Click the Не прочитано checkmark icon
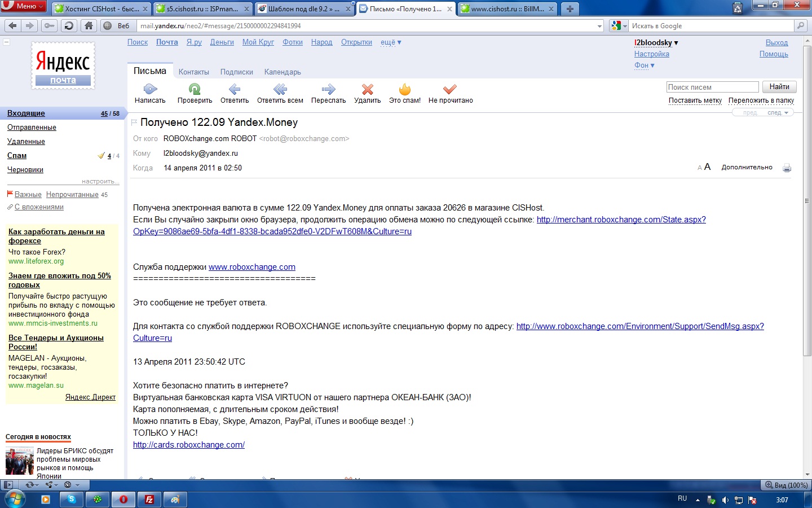This screenshot has height=508, width=812. coord(450,89)
